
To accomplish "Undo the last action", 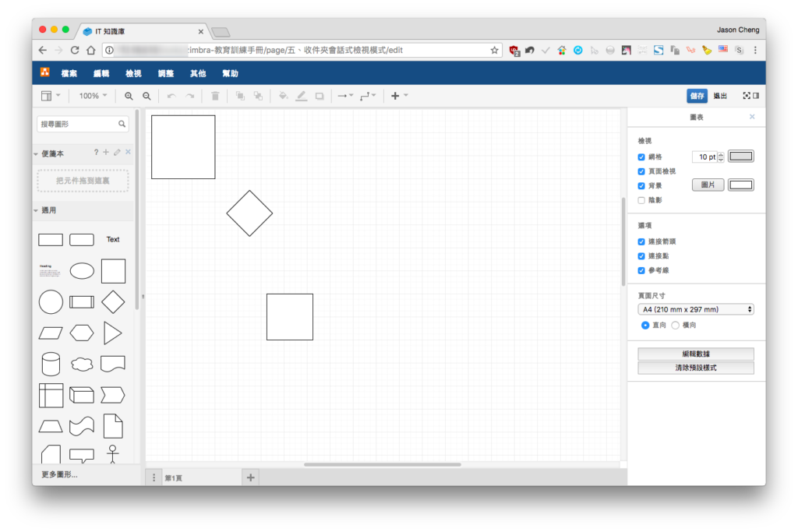I will tap(171, 96).
